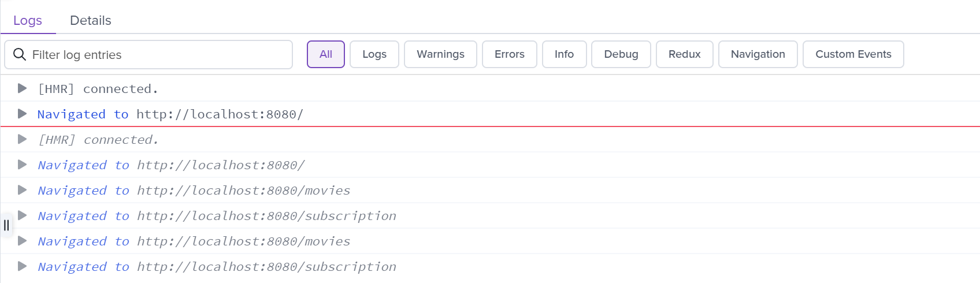Toggle the Errors filter
This screenshot has width=980, height=283.
pyautogui.click(x=510, y=54)
